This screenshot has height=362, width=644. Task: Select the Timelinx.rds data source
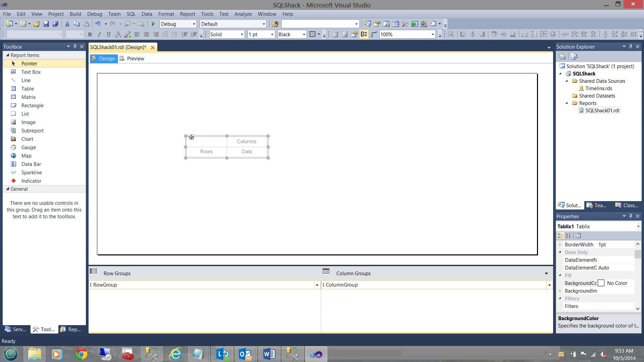tap(599, 88)
